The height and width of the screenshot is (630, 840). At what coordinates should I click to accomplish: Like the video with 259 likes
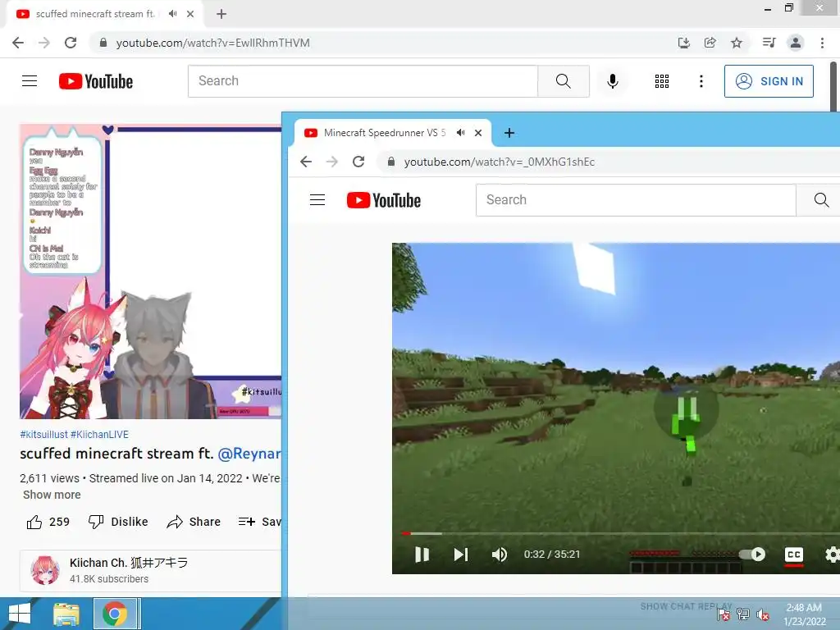[48, 522]
